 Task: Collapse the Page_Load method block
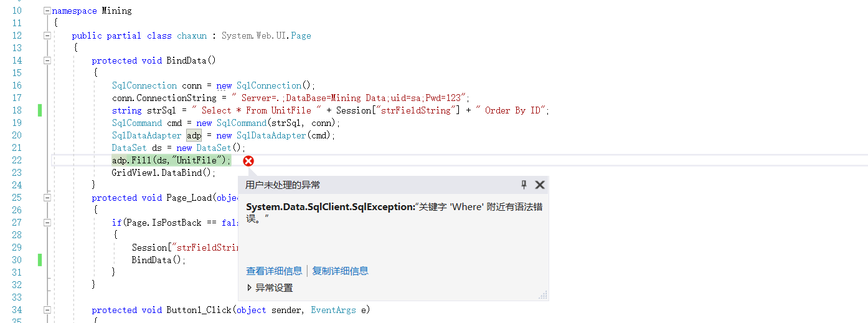coord(47,198)
